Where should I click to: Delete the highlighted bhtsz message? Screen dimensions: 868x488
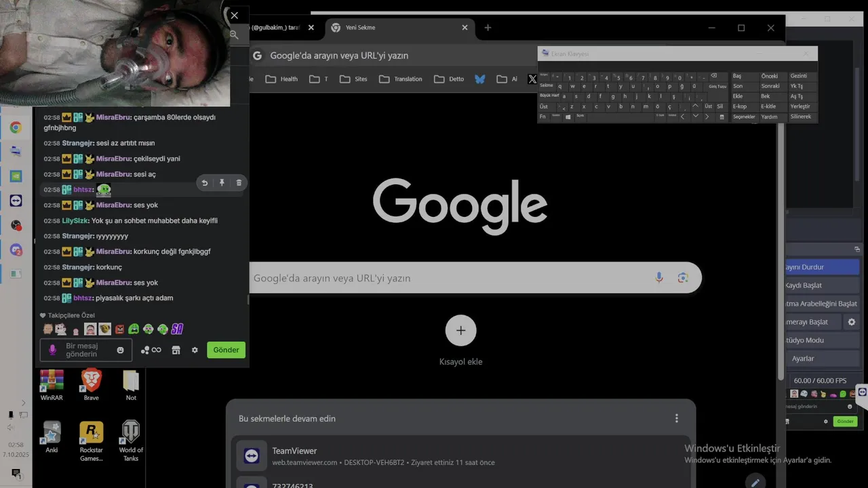239,182
